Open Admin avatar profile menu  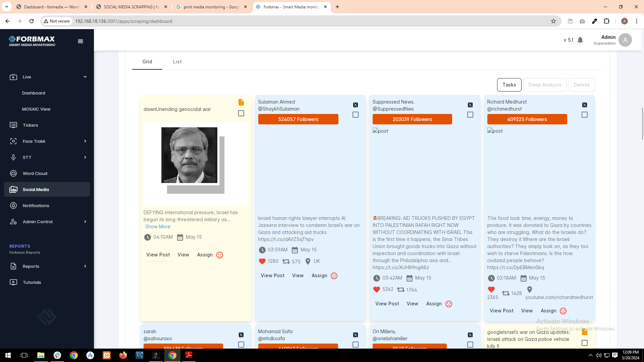[x=625, y=40]
